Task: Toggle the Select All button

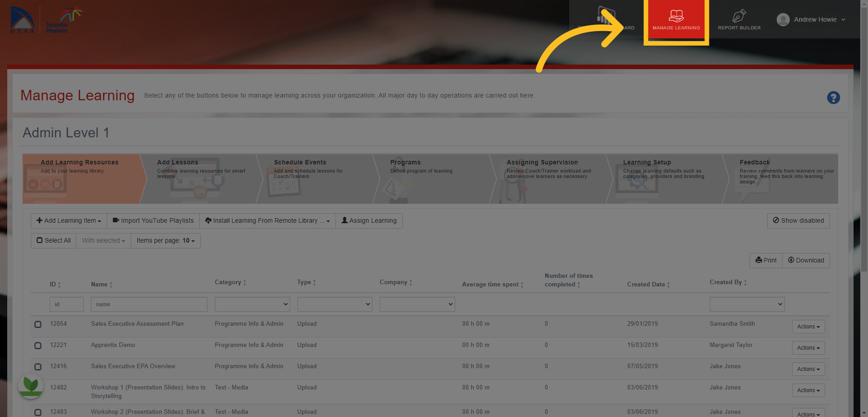Action: click(x=54, y=240)
